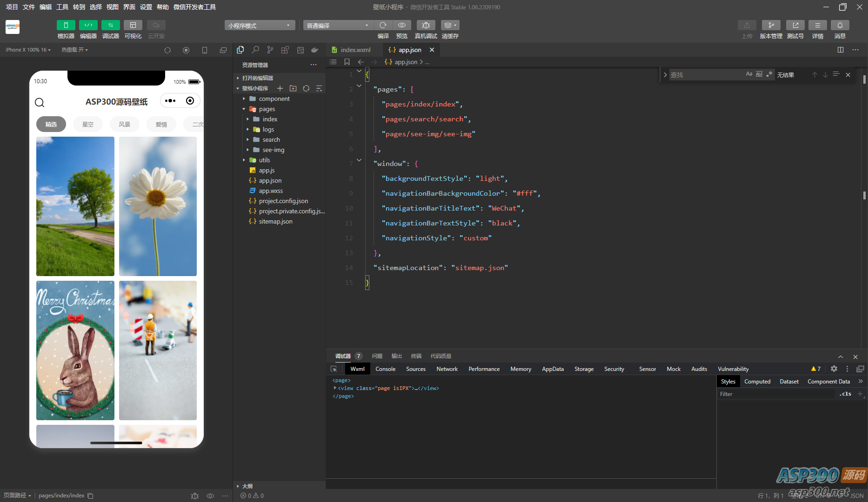The height and width of the screenshot is (502, 868).
Task: Toggle the simulator panel button
Action: pyautogui.click(x=66, y=25)
